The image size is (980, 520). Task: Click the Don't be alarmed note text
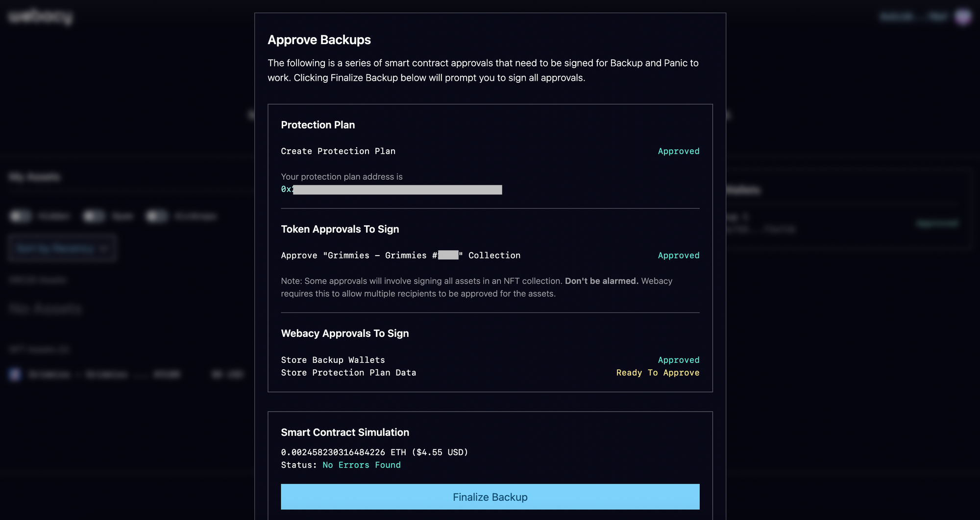click(601, 281)
